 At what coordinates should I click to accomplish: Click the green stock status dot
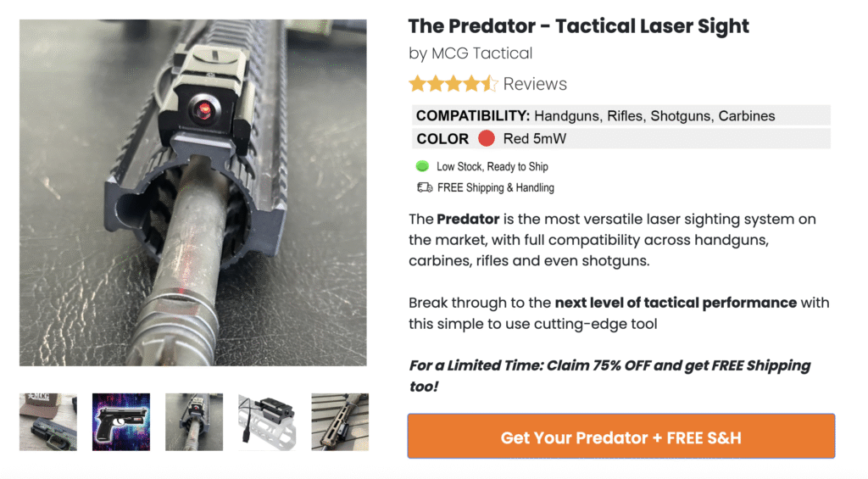click(423, 166)
